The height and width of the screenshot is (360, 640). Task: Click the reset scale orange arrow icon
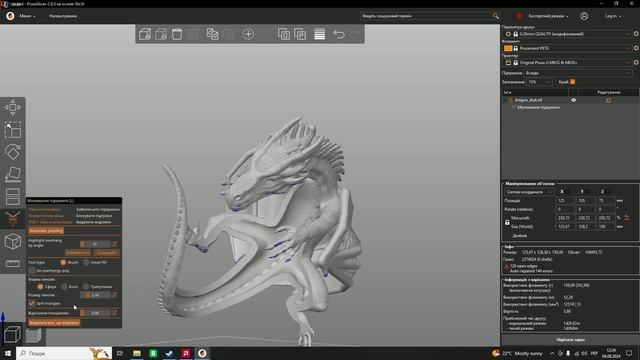(627, 218)
